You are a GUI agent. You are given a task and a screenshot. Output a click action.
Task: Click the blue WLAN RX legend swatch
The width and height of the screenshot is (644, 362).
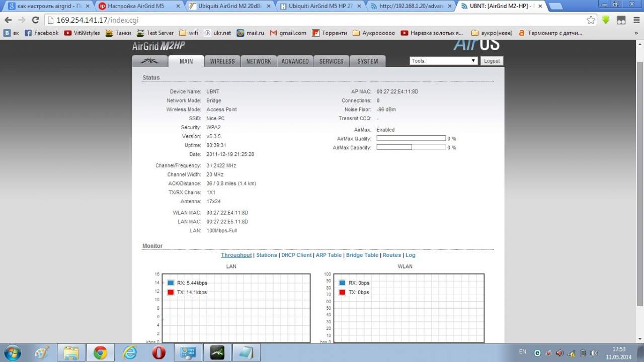point(342,283)
